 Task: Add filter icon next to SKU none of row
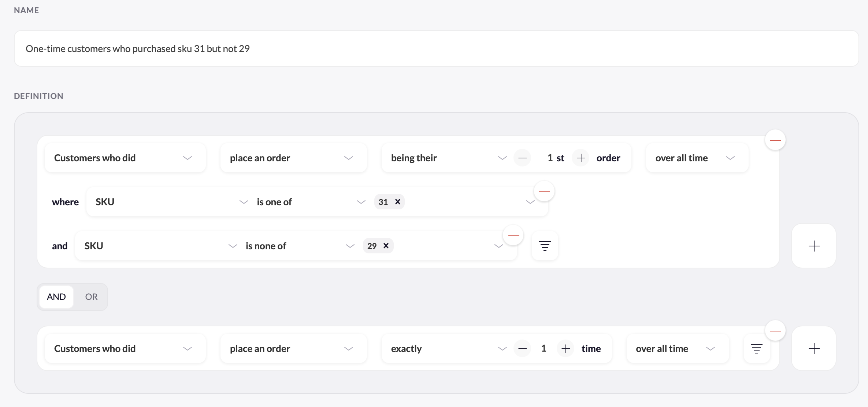pos(545,246)
